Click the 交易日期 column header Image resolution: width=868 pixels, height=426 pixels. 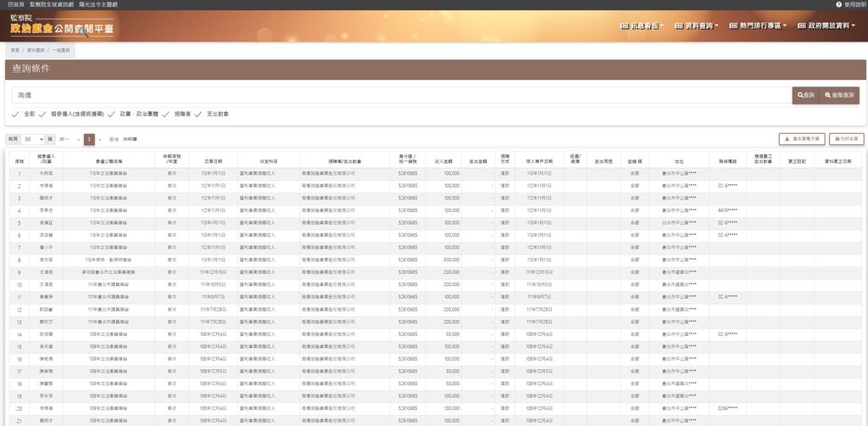pos(214,161)
